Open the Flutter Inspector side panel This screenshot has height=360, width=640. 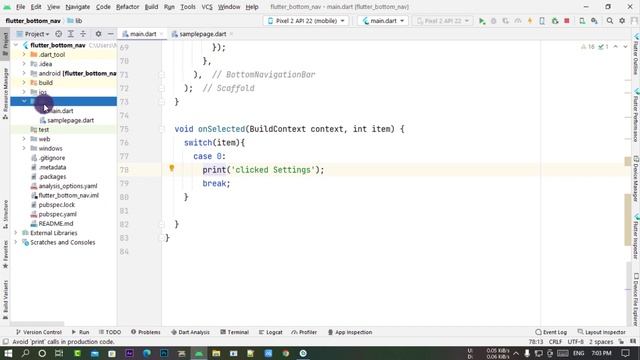[x=636, y=237]
